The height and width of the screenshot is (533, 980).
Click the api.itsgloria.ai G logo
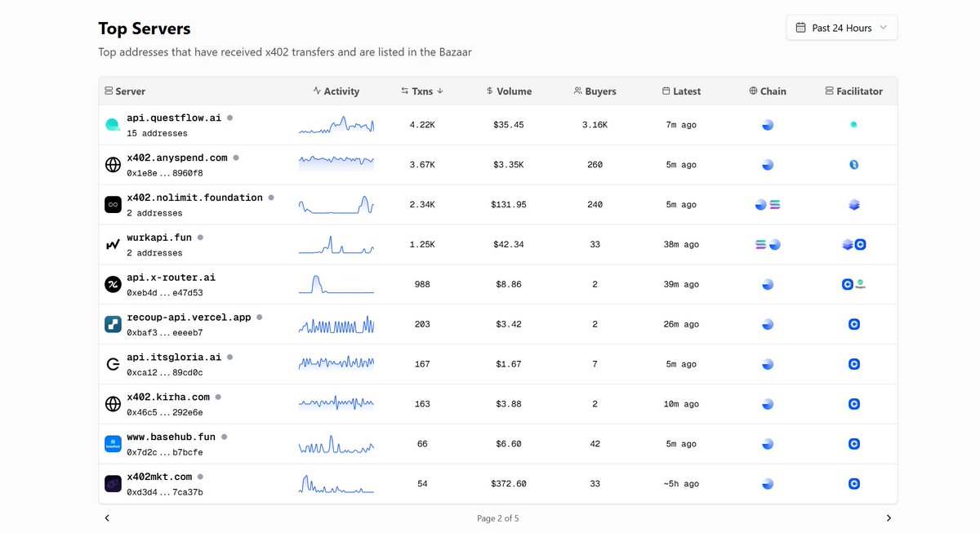click(113, 364)
